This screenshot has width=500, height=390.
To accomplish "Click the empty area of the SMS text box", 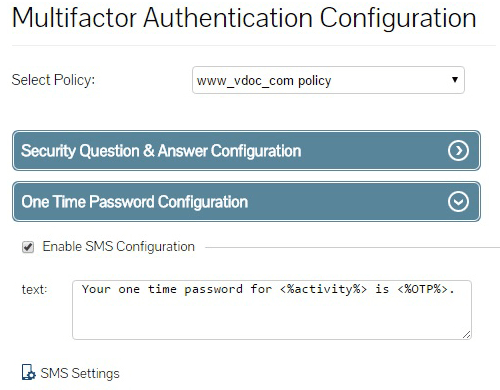I will 272,318.
